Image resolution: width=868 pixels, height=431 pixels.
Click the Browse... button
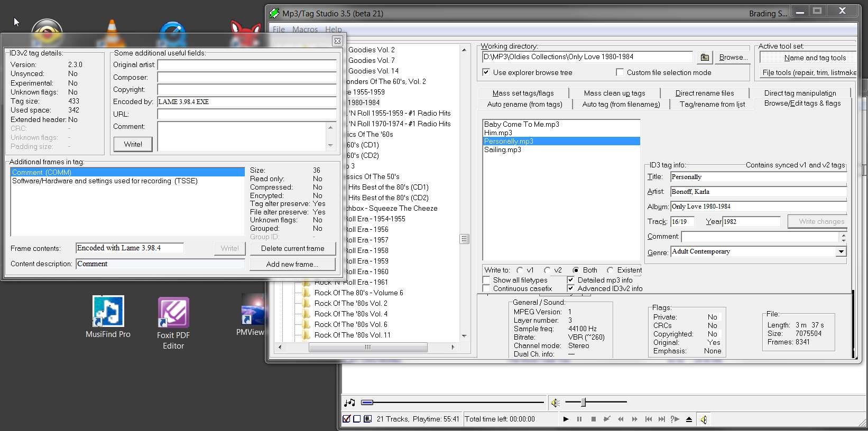733,57
